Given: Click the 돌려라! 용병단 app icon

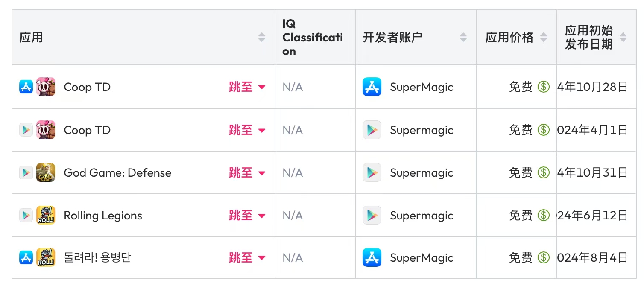Looking at the screenshot, I should 46,258.
